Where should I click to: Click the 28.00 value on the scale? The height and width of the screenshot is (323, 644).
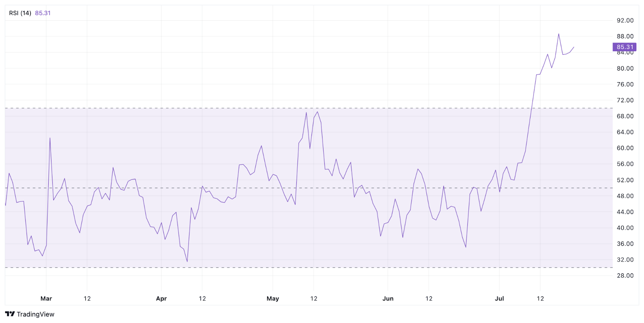(x=625, y=275)
